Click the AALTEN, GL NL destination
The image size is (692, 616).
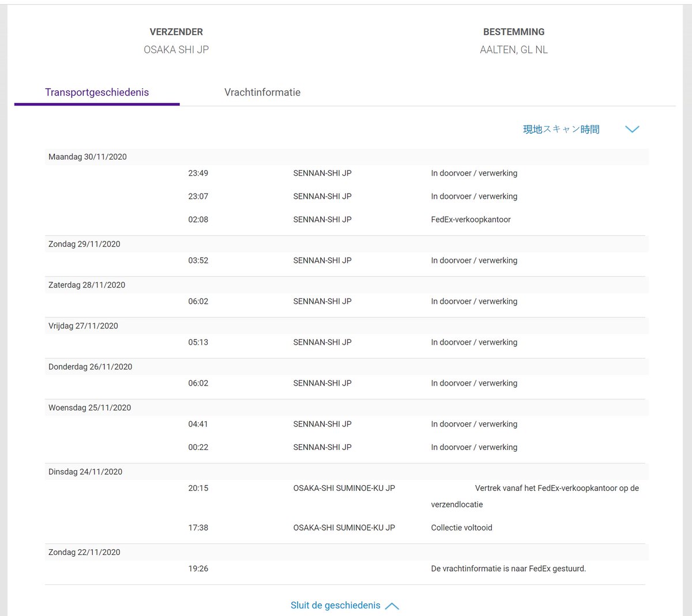[x=514, y=50]
